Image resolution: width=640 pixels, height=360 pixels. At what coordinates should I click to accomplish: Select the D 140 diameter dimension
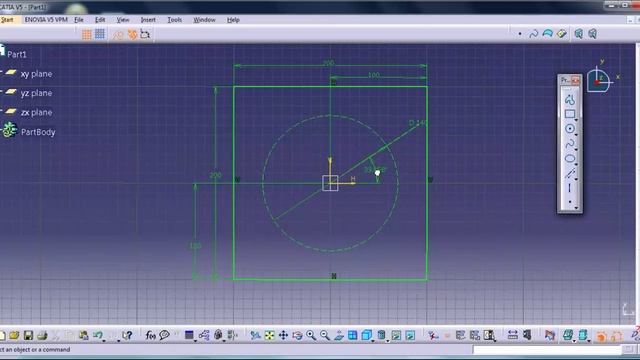(x=418, y=122)
